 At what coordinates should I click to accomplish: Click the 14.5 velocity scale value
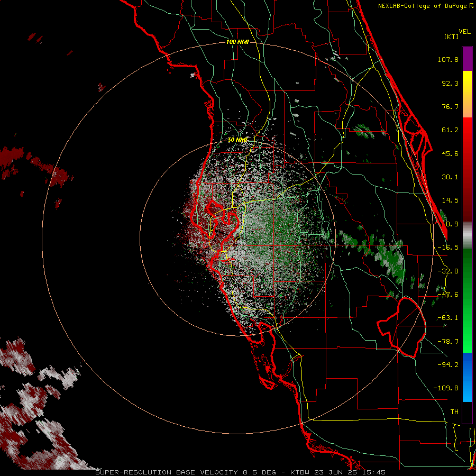click(x=450, y=200)
